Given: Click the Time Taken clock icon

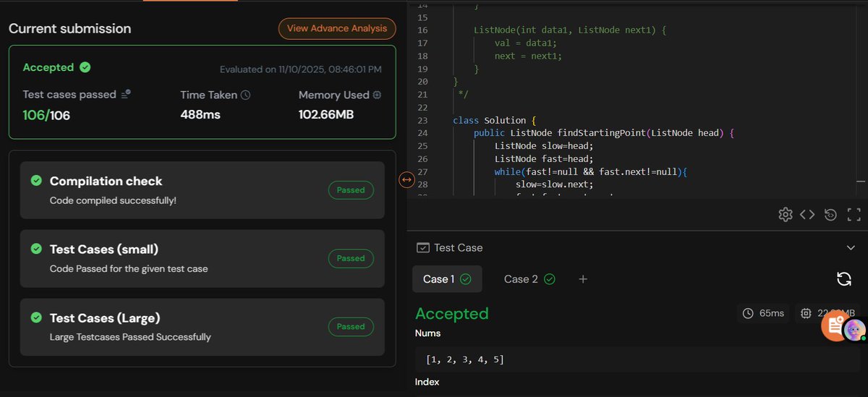Looking at the screenshot, I should point(245,95).
